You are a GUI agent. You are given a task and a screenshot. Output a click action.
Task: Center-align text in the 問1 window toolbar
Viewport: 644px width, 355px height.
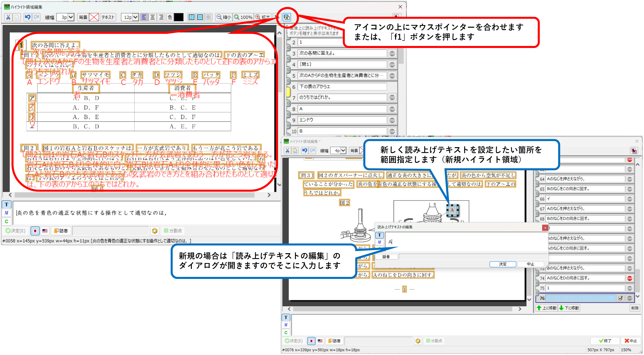(153, 17)
